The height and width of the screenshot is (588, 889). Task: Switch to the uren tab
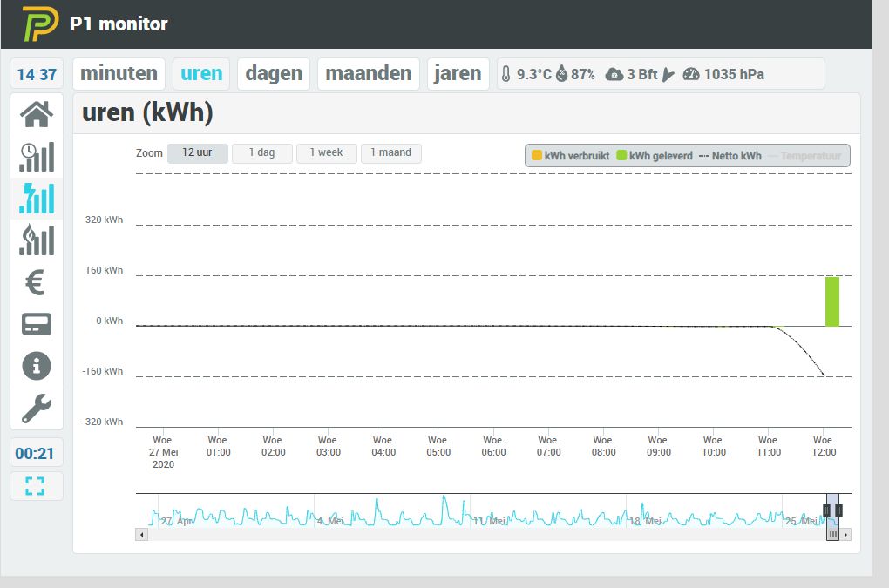201,74
